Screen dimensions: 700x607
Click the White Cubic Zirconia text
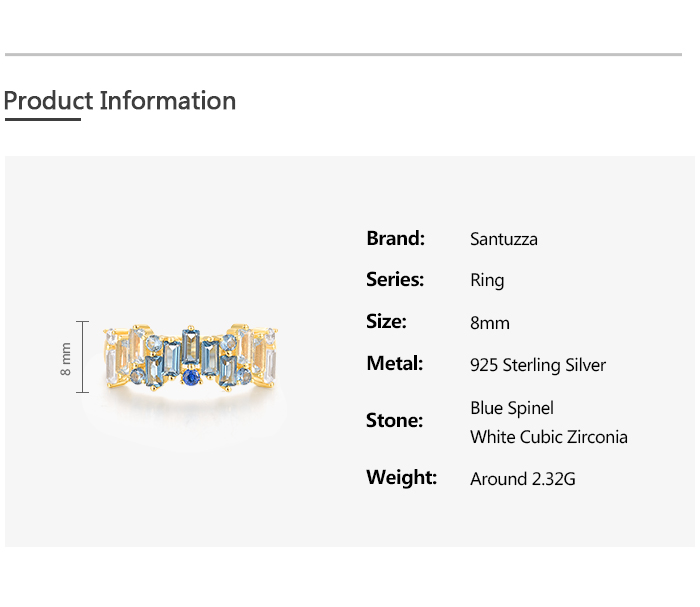point(549,437)
